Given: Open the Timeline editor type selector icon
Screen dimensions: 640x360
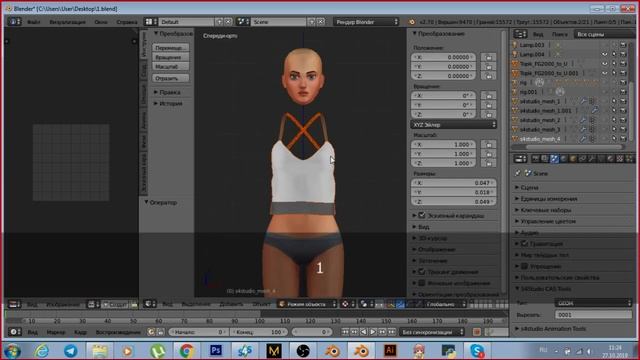Looking at the screenshot, I should pos(15,332).
